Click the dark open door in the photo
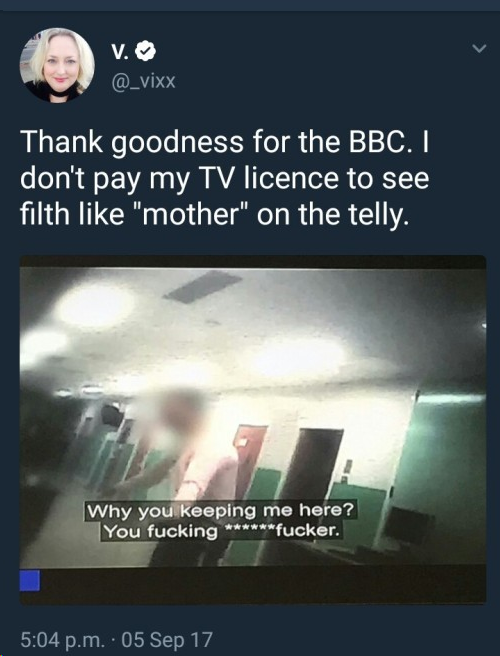The width and height of the screenshot is (500, 656). tap(312, 462)
